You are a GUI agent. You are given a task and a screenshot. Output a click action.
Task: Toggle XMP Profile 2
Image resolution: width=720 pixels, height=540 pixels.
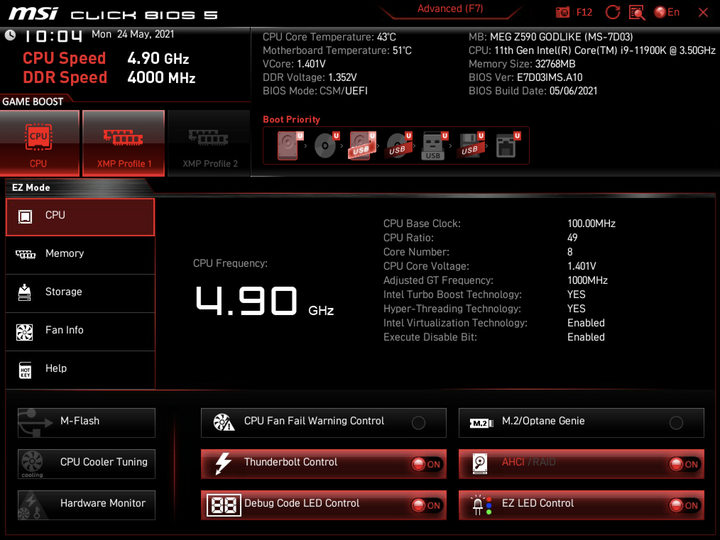(209, 143)
